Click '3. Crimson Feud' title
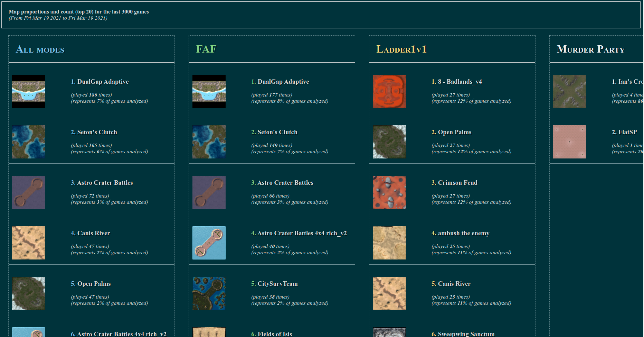 [455, 183]
